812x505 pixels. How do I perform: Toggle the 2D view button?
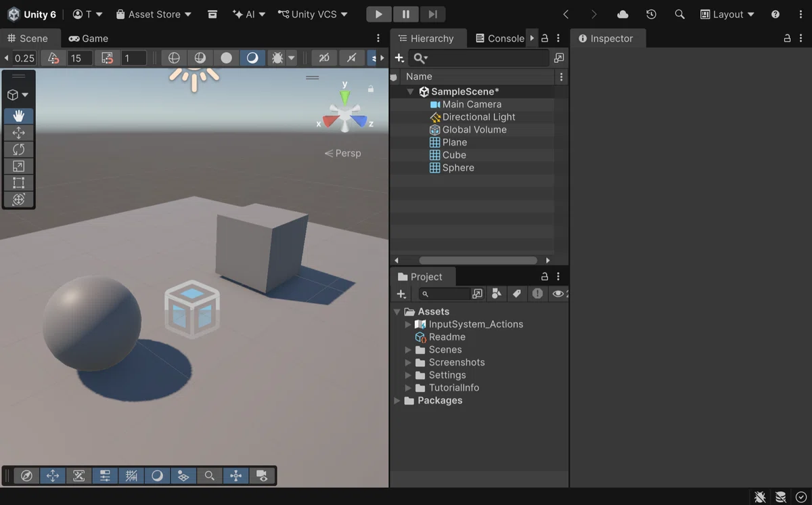[324, 58]
